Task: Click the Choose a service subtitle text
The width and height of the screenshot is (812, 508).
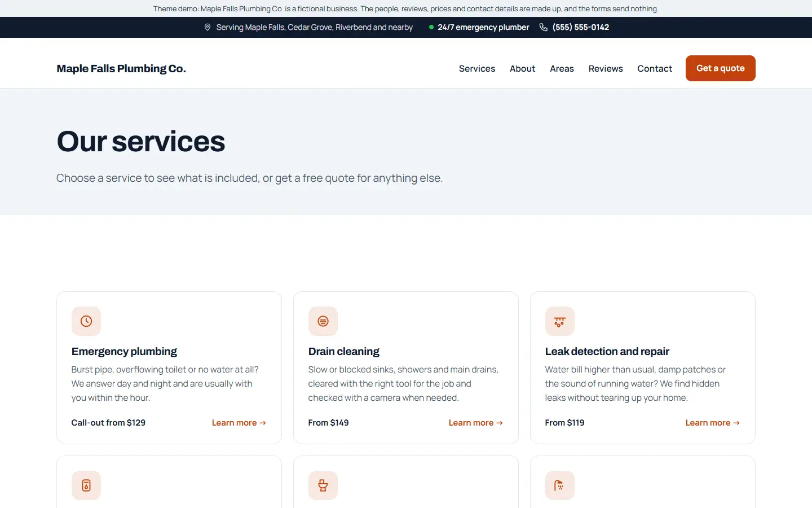Action: [250, 178]
